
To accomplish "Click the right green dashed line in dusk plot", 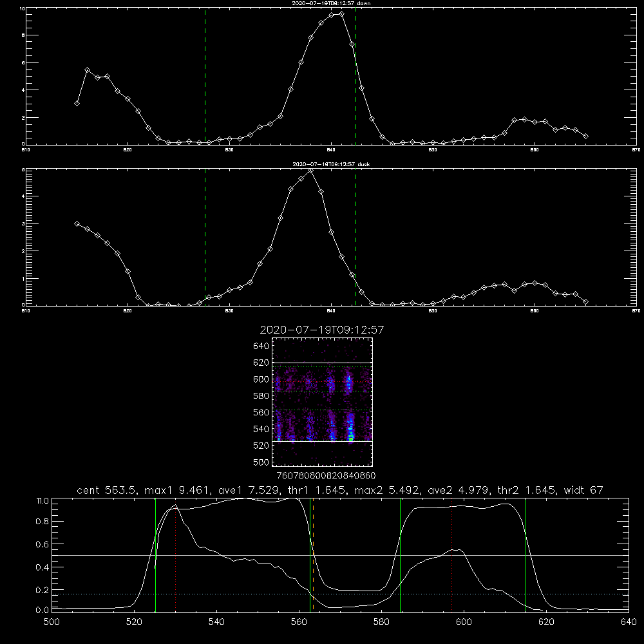I will tap(355, 238).
